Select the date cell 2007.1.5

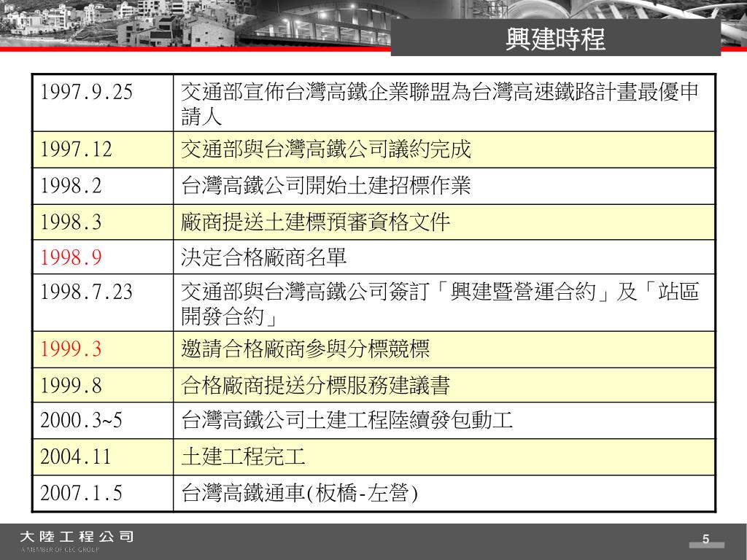tap(102, 494)
